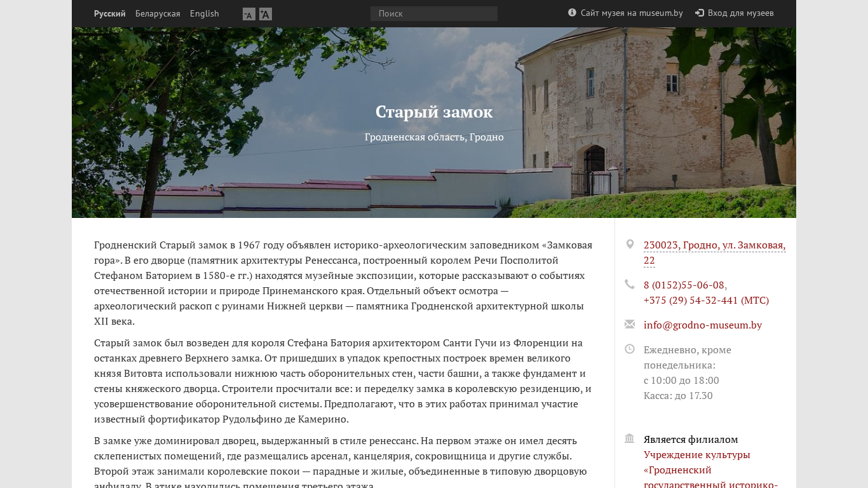Click the sign-in arrow icon for museums
The image size is (868, 488).
(x=700, y=13)
